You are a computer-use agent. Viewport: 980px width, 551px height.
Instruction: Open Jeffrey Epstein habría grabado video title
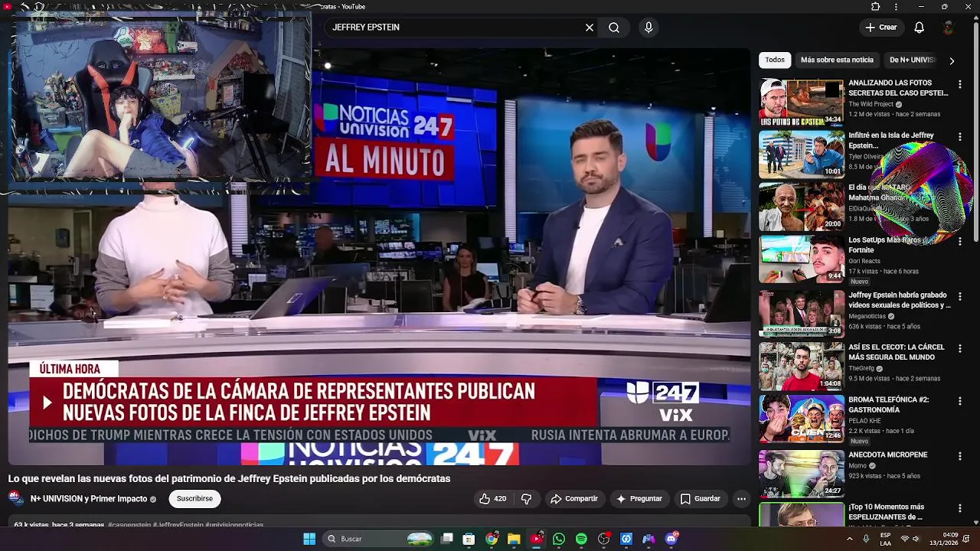click(899, 300)
